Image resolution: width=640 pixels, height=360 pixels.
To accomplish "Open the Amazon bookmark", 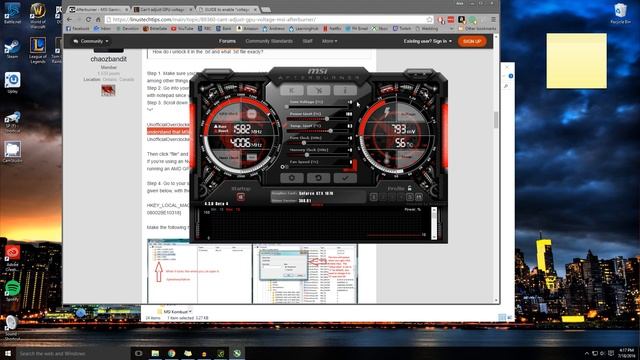I will click(x=248, y=29).
